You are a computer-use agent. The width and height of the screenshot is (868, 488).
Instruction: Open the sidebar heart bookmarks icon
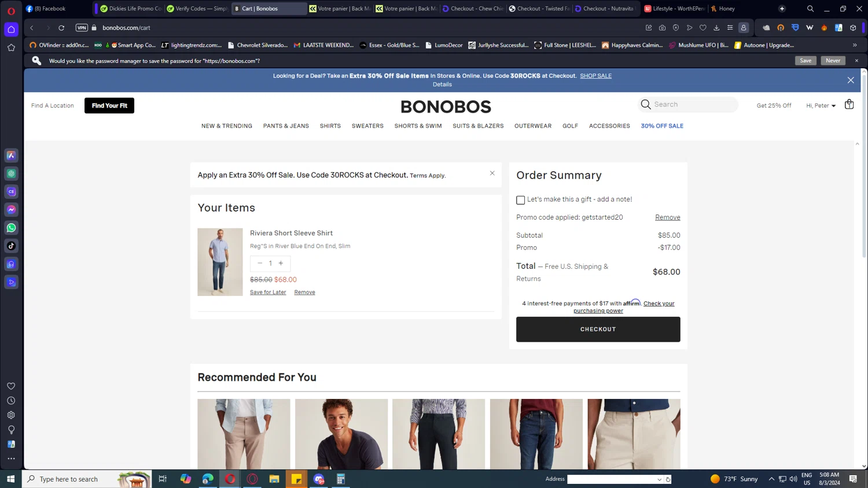point(11,386)
